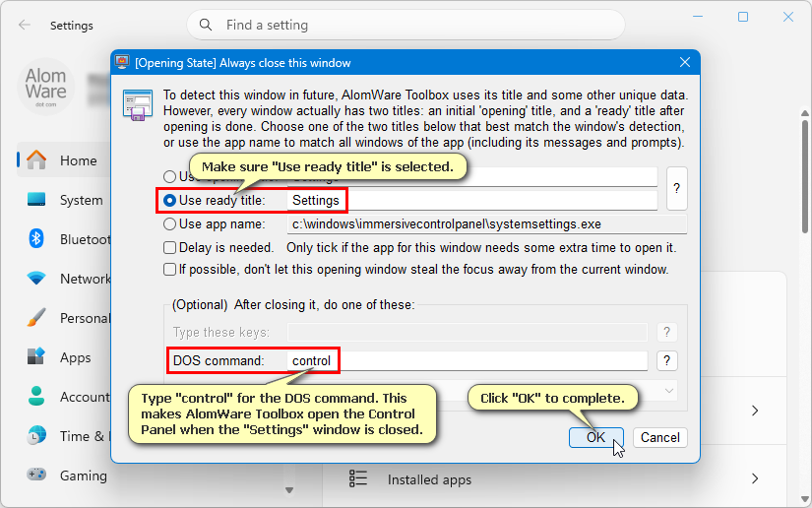Viewport: 812px width, 508px height.
Task: Click the help '?' button beside title fields
Action: point(676,188)
